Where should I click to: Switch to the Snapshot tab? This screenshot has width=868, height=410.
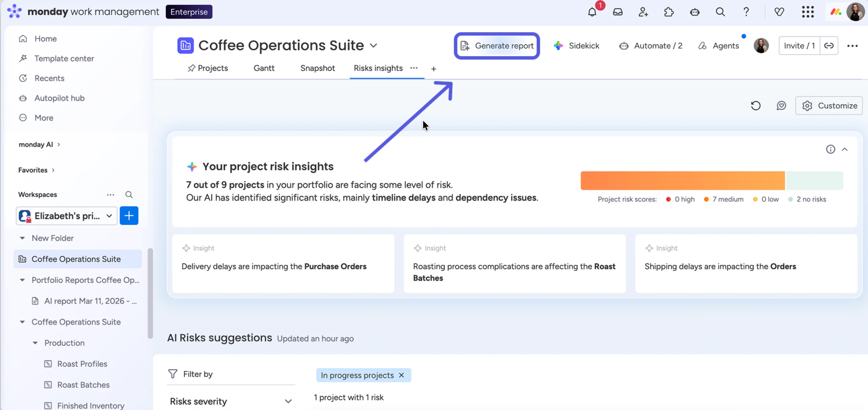pyautogui.click(x=317, y=68)
